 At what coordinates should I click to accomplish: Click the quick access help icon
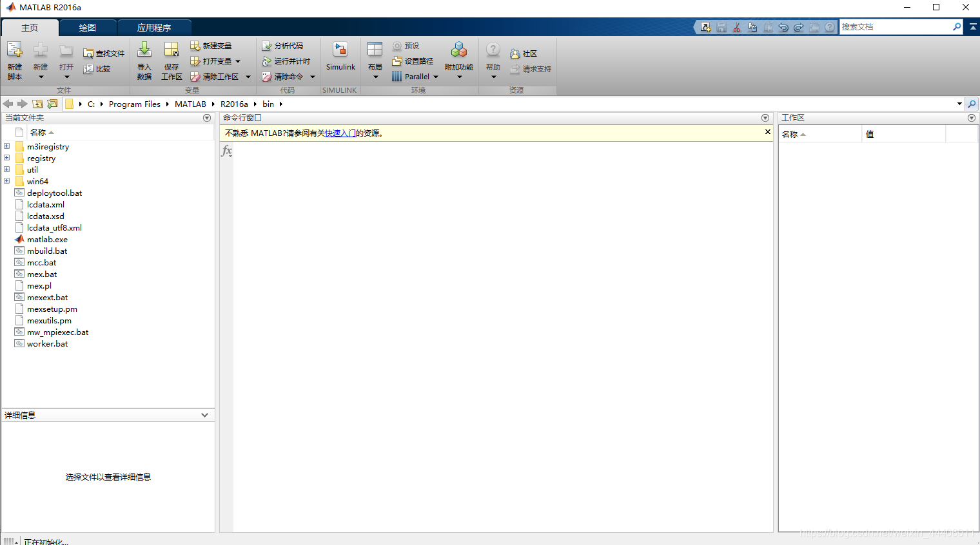pyautogui.click(x=830, y=27)
